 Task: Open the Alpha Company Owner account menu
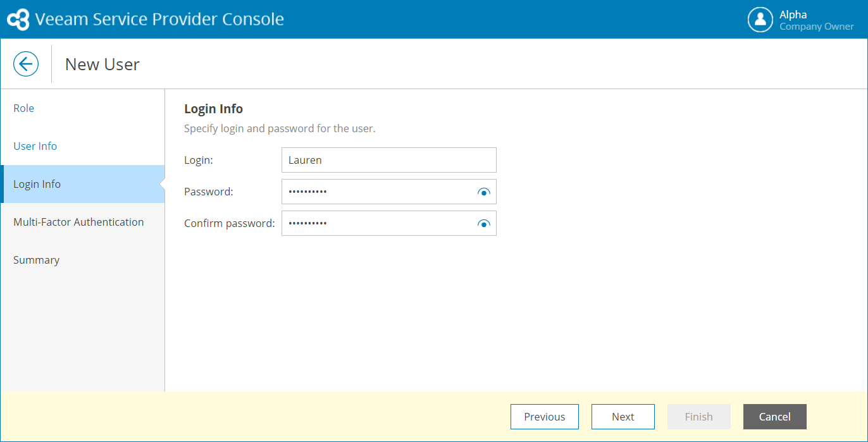pos(815,20)
